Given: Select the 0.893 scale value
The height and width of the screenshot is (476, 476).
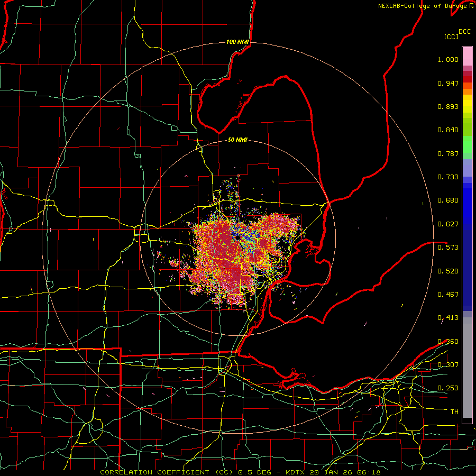Looking at the screenshot, I should pos(448,106).
